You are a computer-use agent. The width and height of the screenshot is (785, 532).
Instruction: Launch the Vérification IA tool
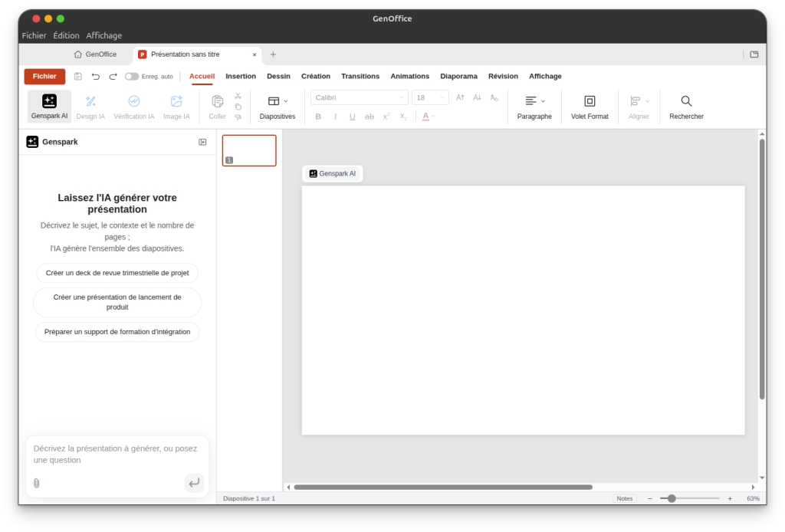point(133,107)
